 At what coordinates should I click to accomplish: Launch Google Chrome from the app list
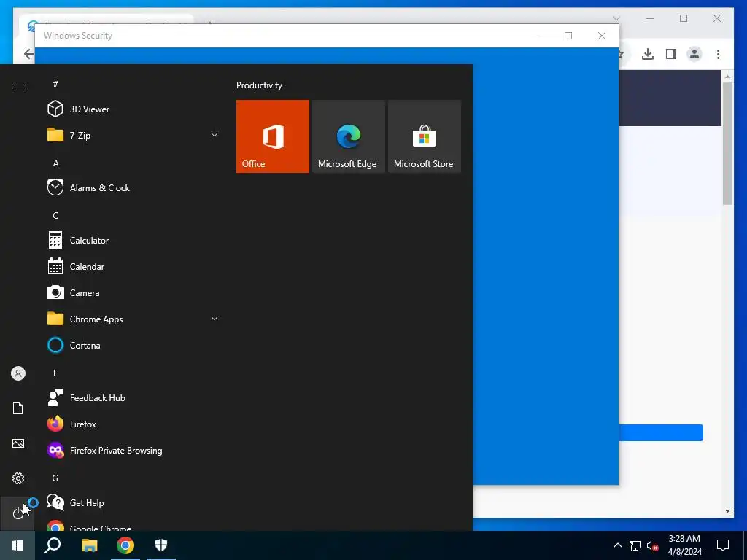[131, 525]
